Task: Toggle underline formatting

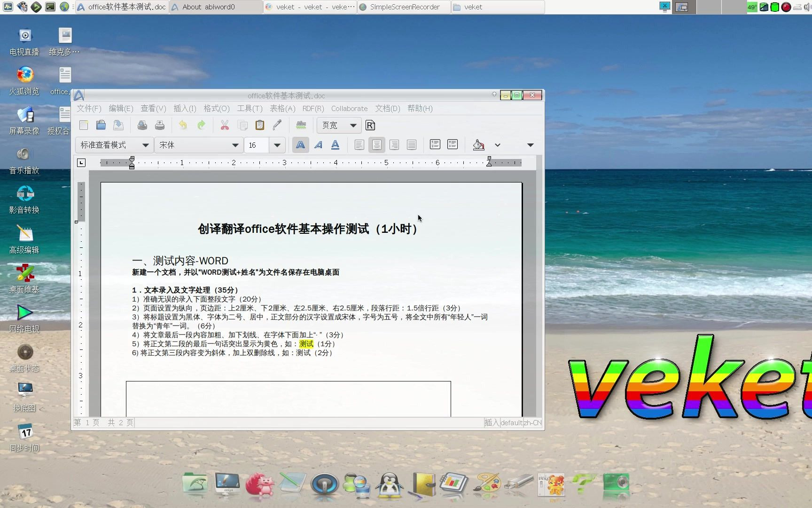Action: pyautogui.click(x=336, y=145)
